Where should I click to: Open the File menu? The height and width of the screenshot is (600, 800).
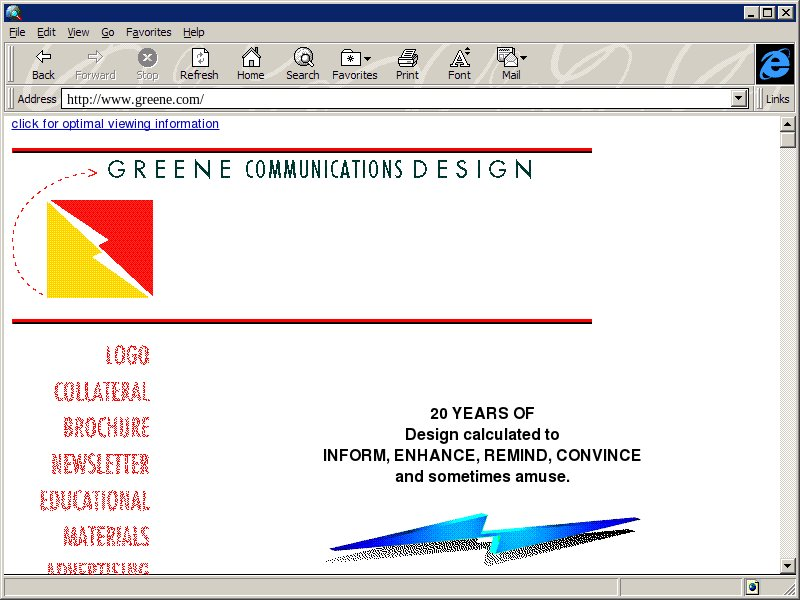tap(17, 32)
